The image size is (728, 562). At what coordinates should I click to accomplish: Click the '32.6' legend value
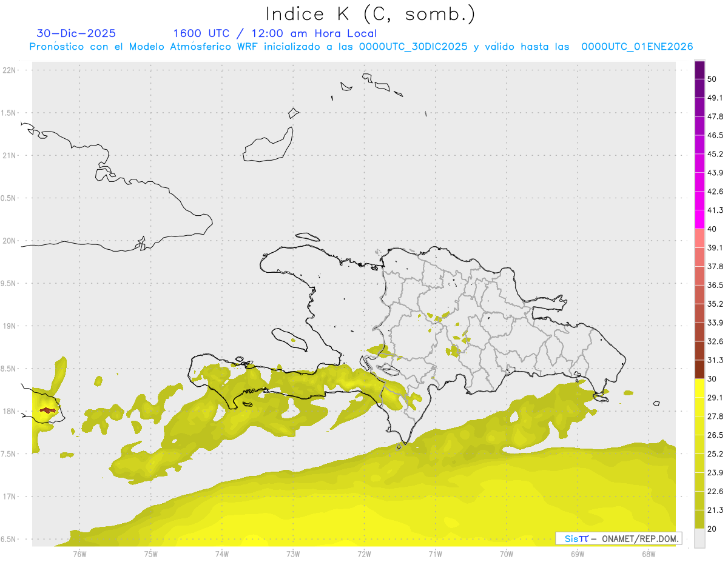pyautogui.click(x=715, y=341)
